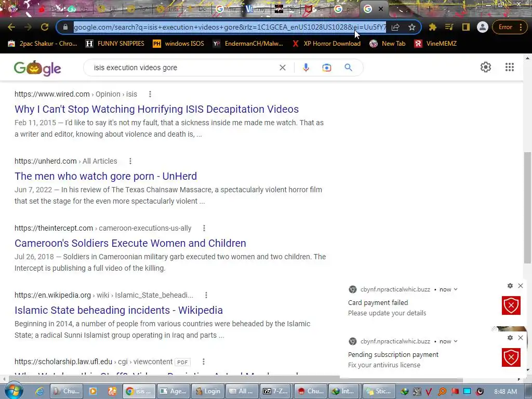Expand the 'Card payment failed' notification chevron
Image resolution: width=532 pixels, height=399 pixels.
click(456, 289)
